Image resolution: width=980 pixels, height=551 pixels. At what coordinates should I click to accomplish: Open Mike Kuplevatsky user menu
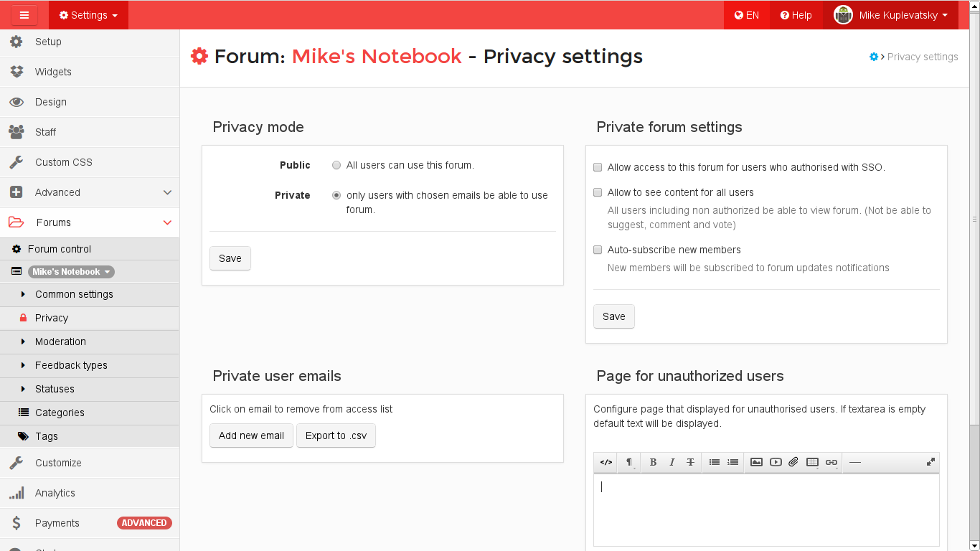click(x=891, y=15)
